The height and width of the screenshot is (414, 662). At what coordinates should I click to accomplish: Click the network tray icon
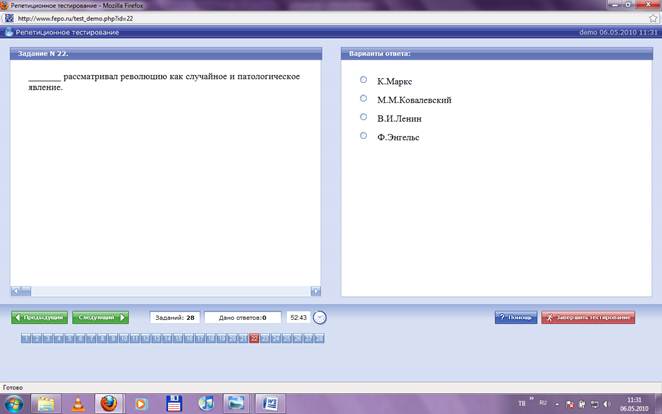594,404
